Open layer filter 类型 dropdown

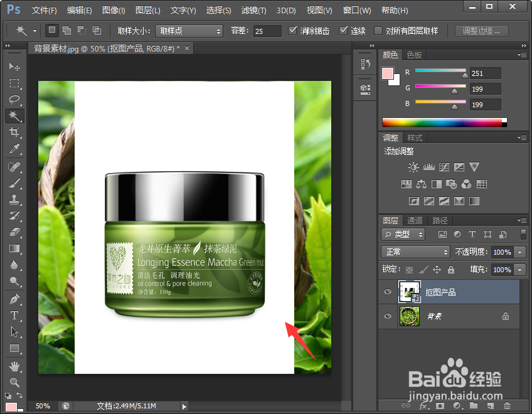pyautogui.click(x=403, y=234)
